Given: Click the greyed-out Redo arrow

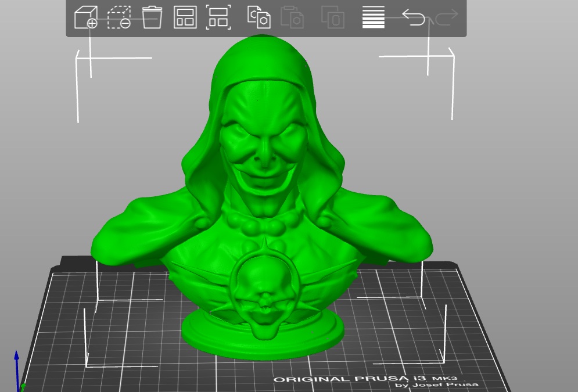Looking at the screenshot, I should pyautogui.click(x=447, y=17).
